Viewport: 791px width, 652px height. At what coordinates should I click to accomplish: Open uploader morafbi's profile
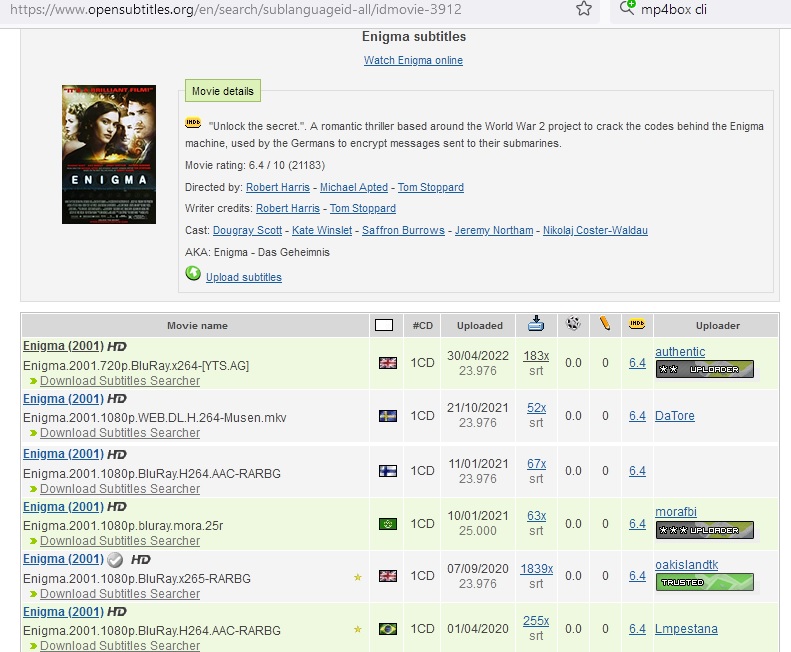click(x=676, y=512)
